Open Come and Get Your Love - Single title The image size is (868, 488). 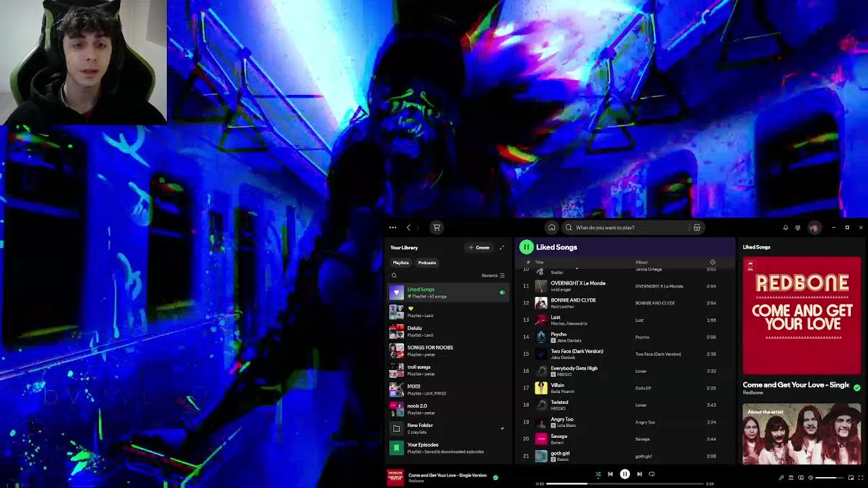pos(795,385)
